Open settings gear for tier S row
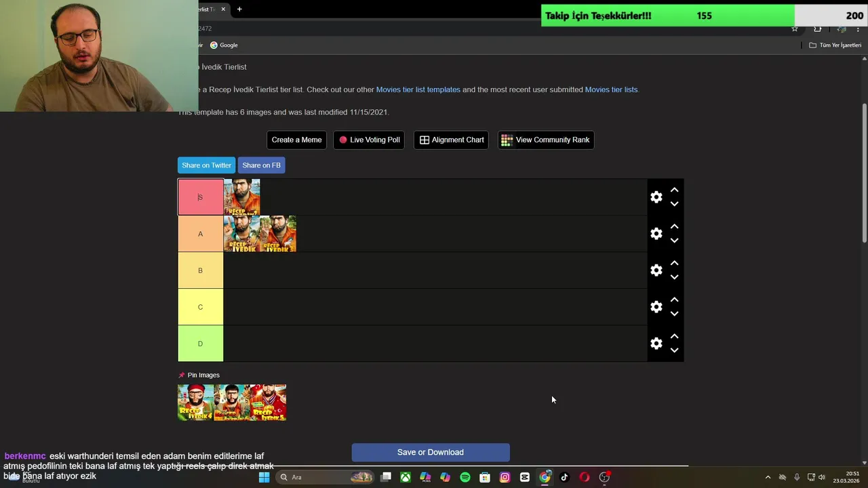This screenshot has width=868, height=488. pyautogui.click(x=656, y=197)
